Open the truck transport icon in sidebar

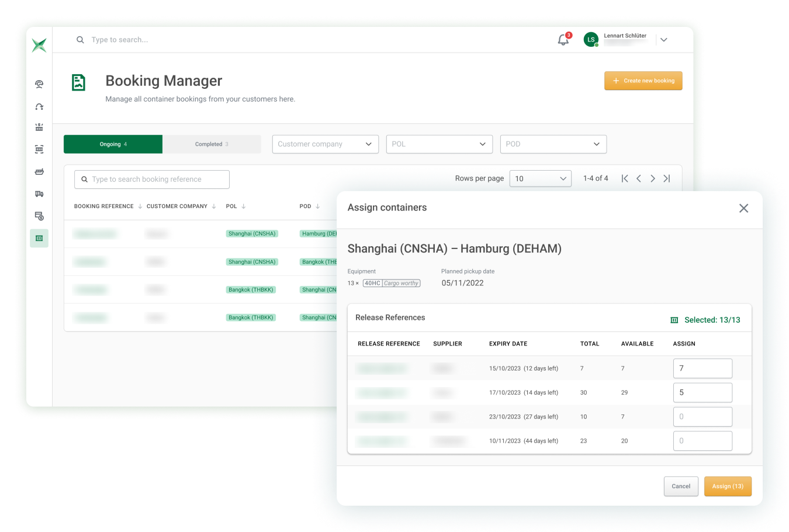click(39, 194)
